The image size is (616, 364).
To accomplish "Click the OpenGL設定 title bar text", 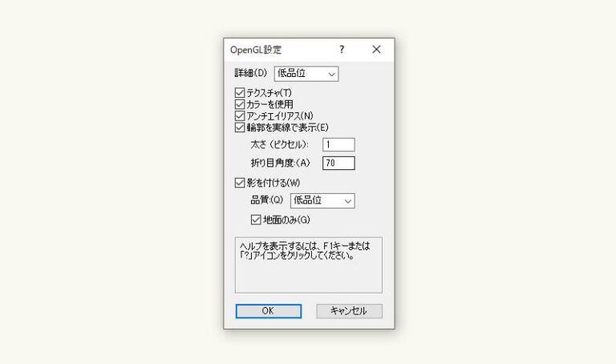I will pyautogui.click(x=256, y=50).
